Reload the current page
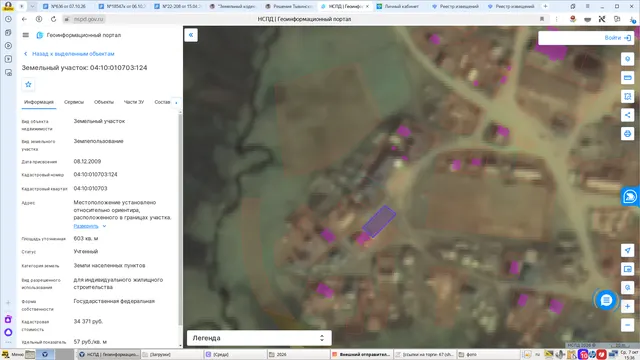Image resolution: width=640 pixels, height=360 pixels. 53,19
